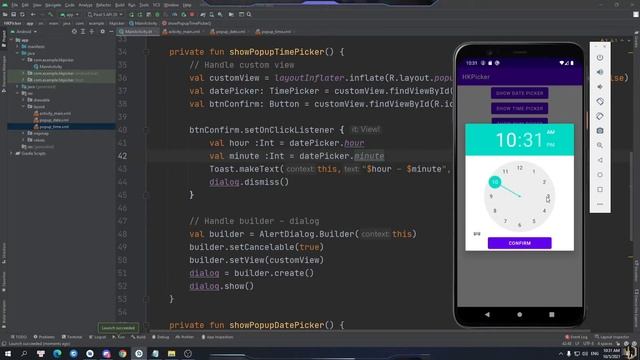The width and height of the screenshot is (640, 360).
Task: Open the Code menu
Action: tap(70, 5)
